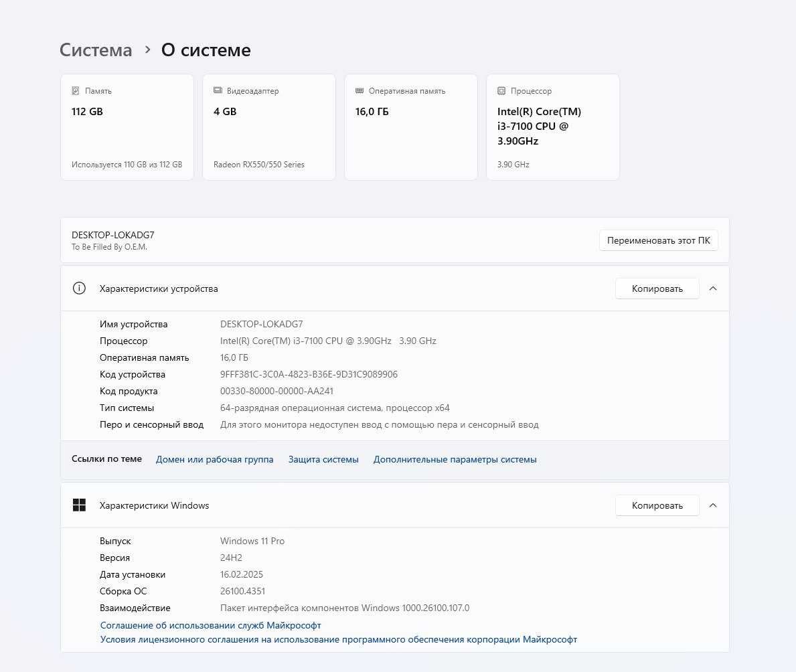Open the Защита системы link
This screenshot has width=796, height=672.
[323, 459]
